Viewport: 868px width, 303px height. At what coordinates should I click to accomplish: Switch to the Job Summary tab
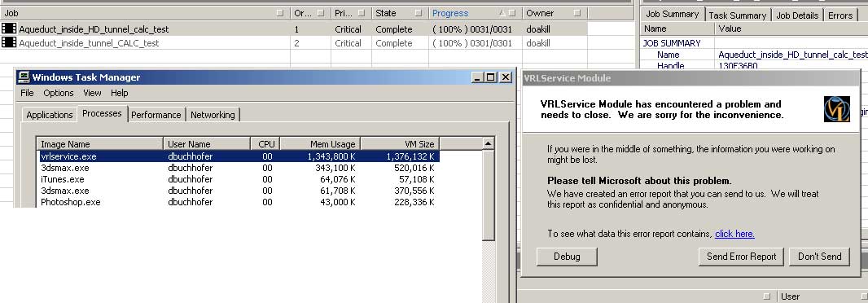click(x=672, y=14)
